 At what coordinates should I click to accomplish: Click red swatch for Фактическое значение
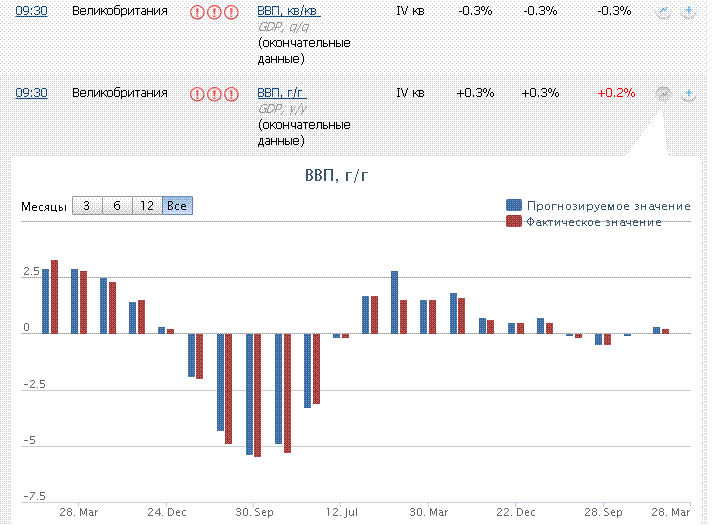point(514,221)
